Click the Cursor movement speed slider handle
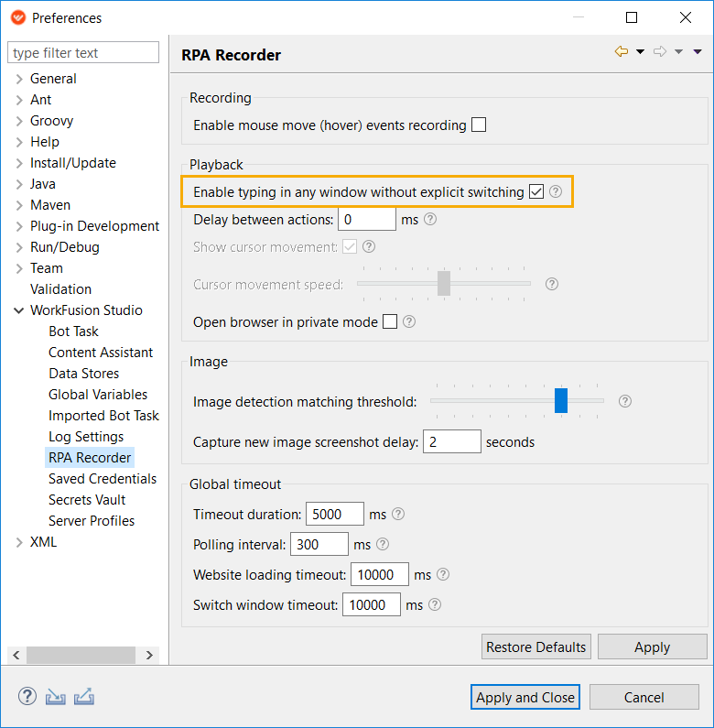Viewport: 714px width, 728px height. point(444,283)
